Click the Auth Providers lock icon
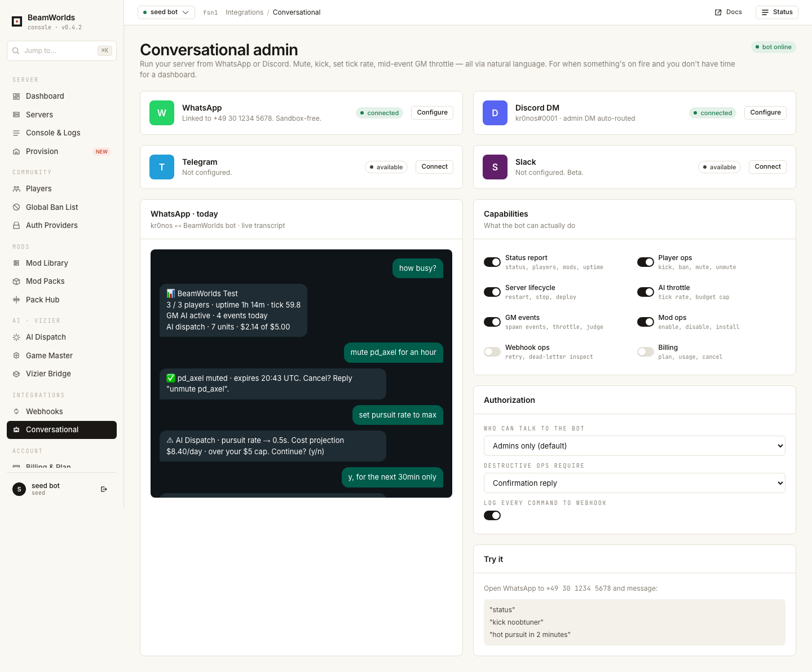The height and width of the screenshot is (672, 812). [x=16, y=226]
